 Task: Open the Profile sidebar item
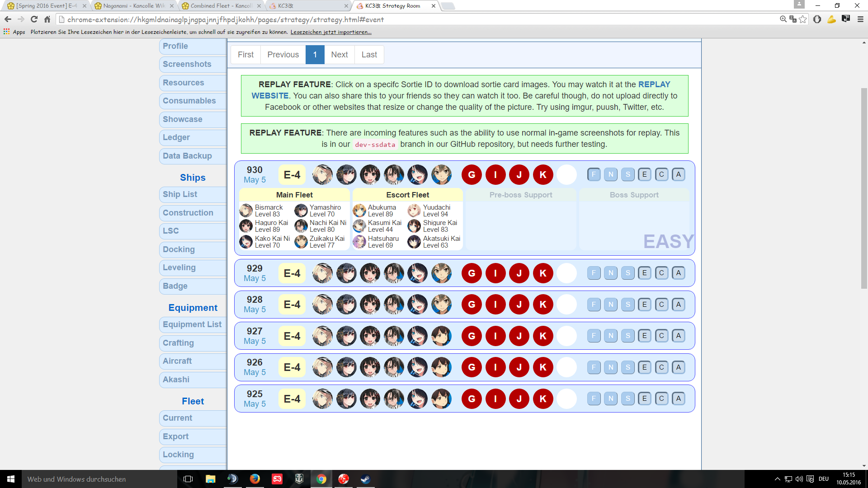click(x=193, y=46)
